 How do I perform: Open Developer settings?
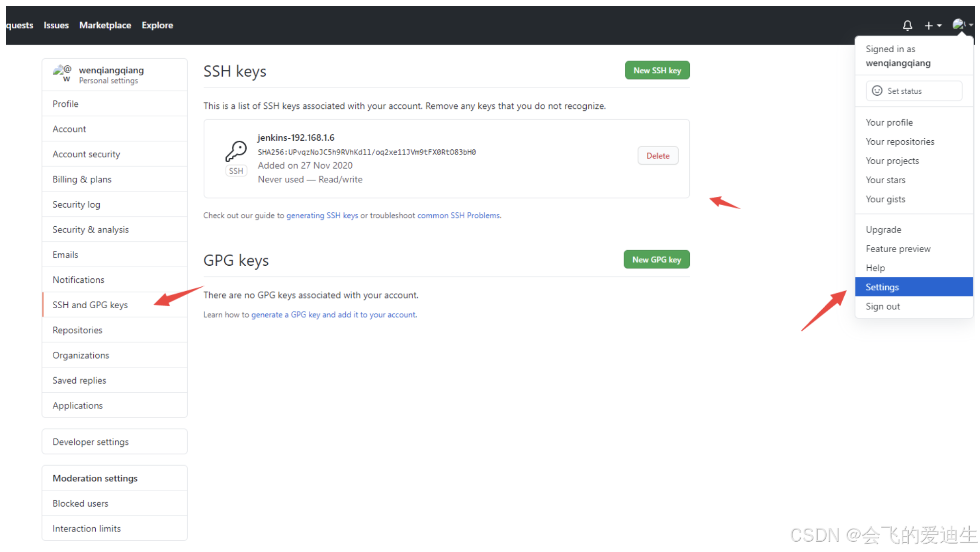[x=115, y=442]
